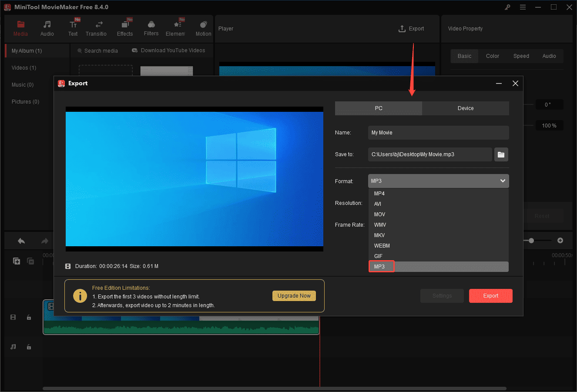Open the Color tab in Video Property
The height and width of the screenshot is (392, 577).
pyautogui.click(x=492, y=56)
